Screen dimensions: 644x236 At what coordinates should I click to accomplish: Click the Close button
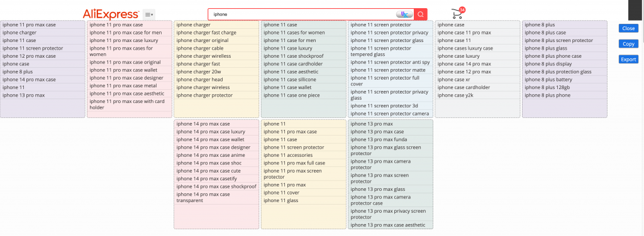[x=628, y=28]
